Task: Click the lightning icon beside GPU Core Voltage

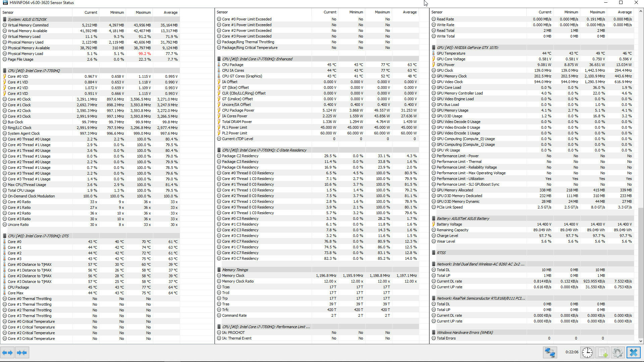Action: 434,59
